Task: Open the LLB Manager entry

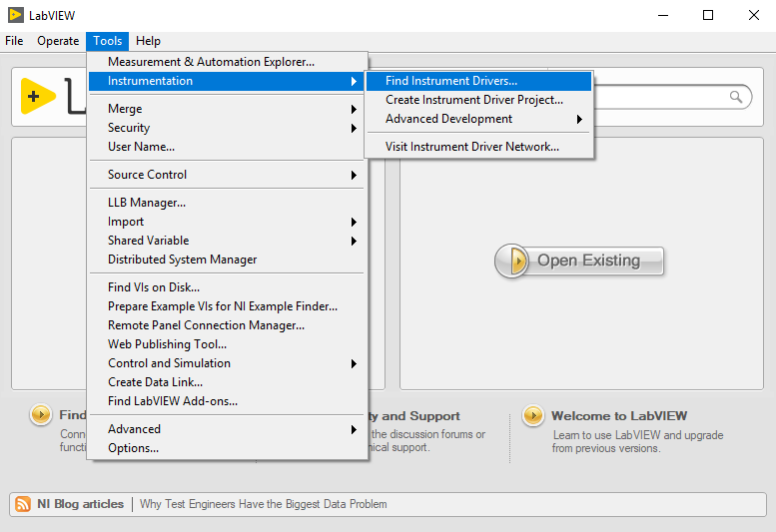Action: click(x=147, y=203)
